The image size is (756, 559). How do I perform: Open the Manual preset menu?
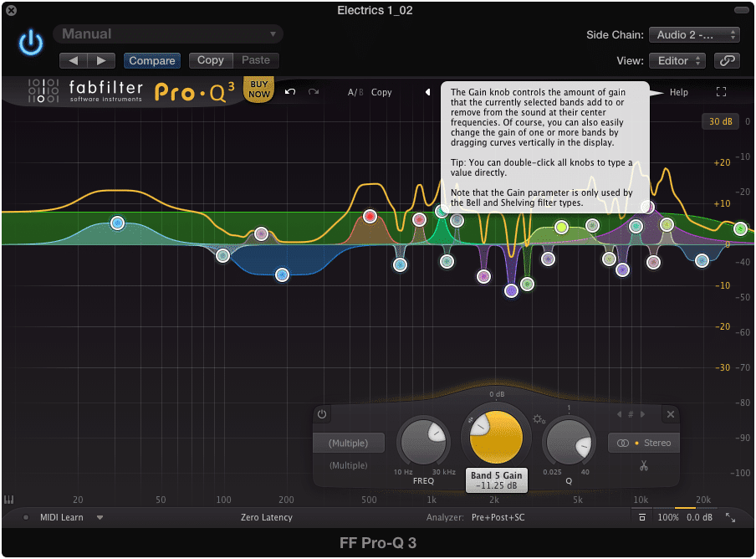click(x=168, y=33)
